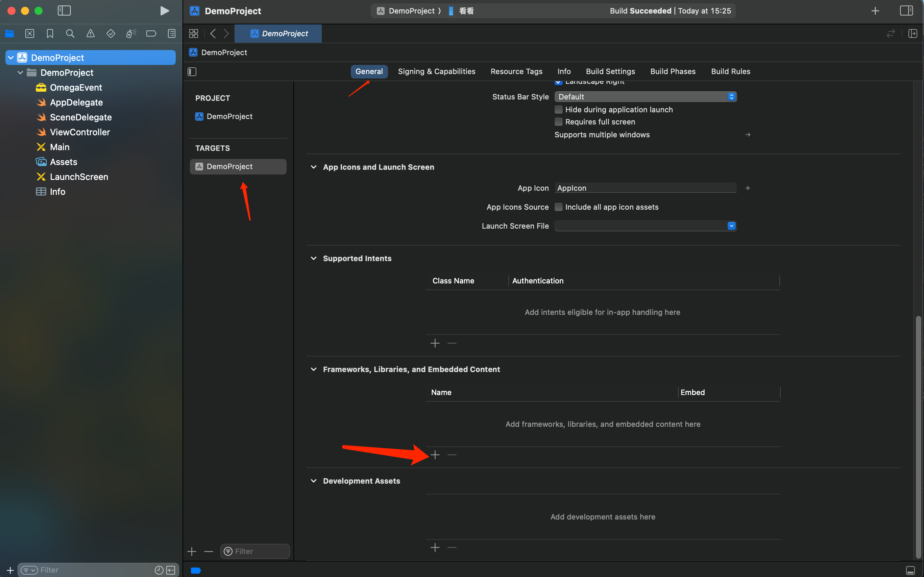Switch to the Build Settings tab

(610, 72)
